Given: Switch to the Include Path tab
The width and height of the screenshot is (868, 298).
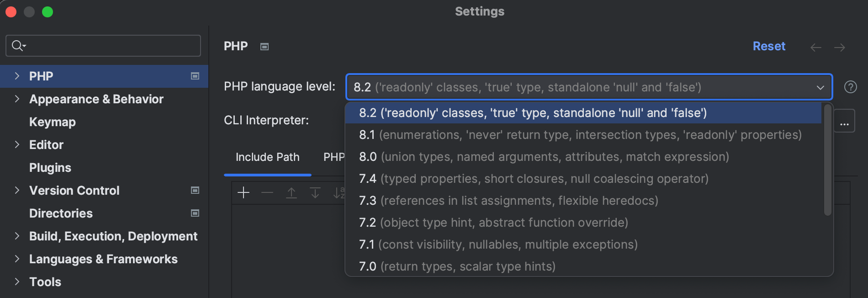Looking at the screenshot, I should [x=267, y=157].
